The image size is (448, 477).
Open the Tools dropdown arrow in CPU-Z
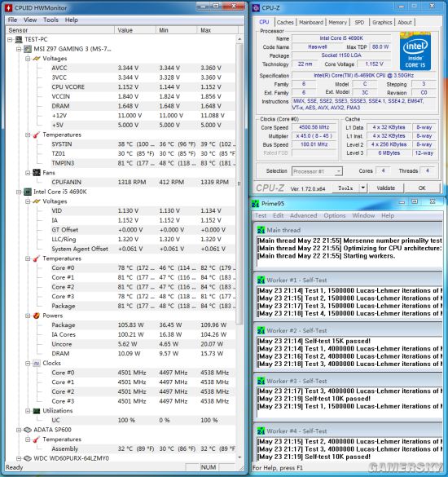(x=363, y=188)
